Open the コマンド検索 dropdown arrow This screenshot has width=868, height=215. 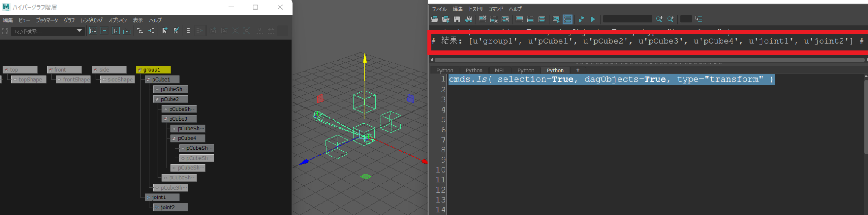[79, 31]
